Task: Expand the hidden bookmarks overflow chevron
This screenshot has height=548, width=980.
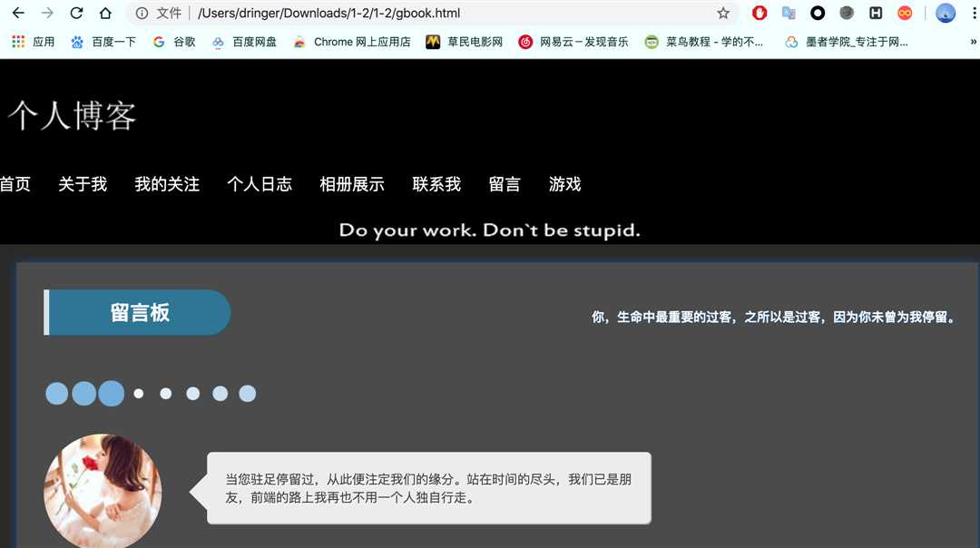Action: [973, 42]
